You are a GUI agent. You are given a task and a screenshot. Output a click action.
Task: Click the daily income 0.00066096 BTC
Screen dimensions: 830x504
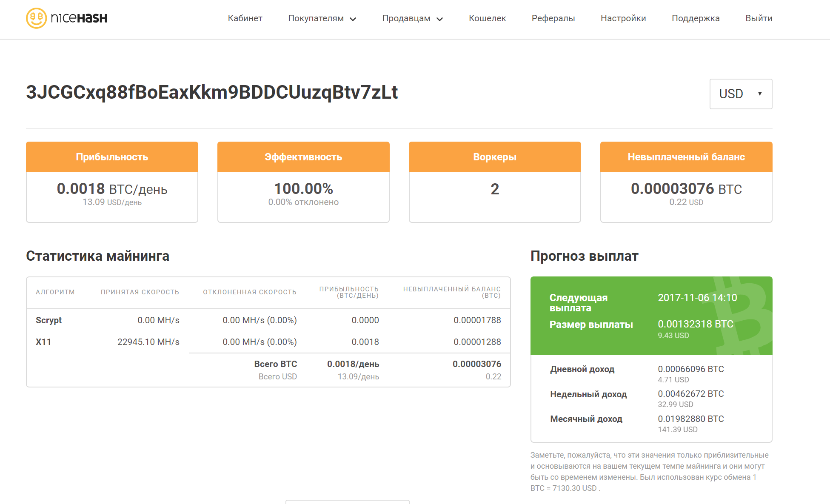click(x=691, y=369)
